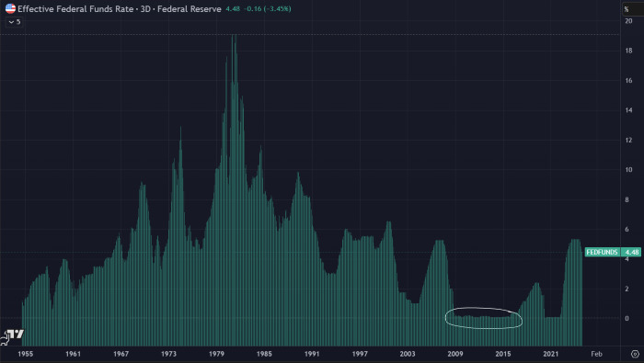Click the 20 price scale label
644x363 pixels.
click(628, 21)
